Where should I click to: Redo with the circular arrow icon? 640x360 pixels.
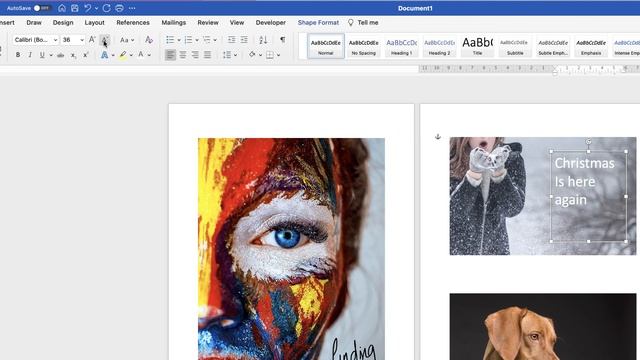tap(107, 8)
